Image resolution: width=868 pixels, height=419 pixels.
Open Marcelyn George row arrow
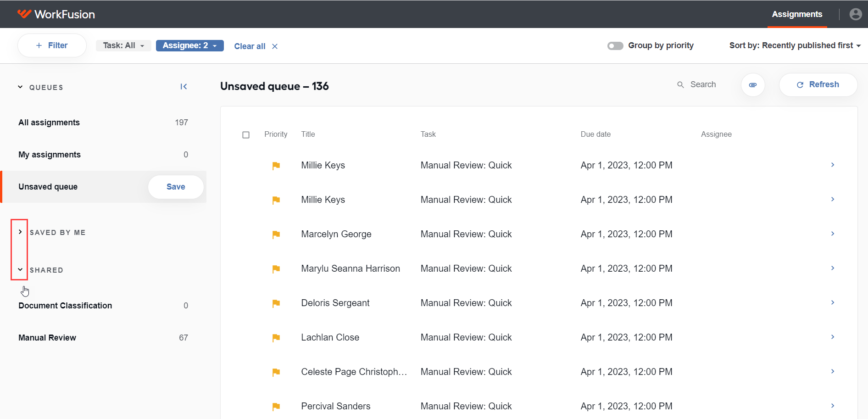[x=833, y=234]
